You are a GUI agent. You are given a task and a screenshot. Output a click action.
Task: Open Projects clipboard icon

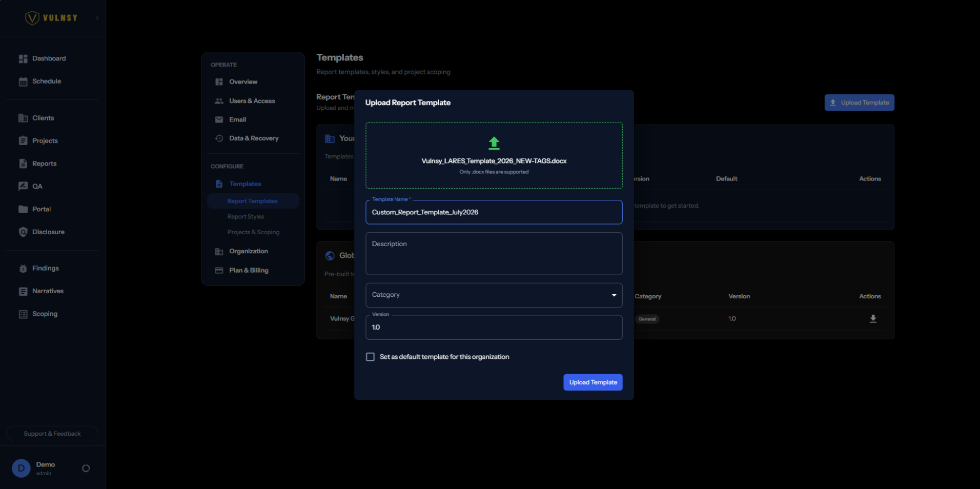[x=23, y=141]
